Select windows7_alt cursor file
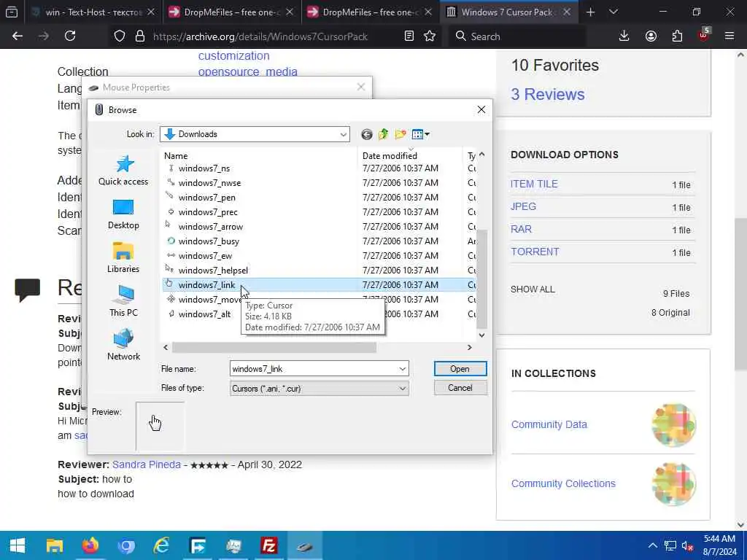The height and width of the screenshot is (560, 747). (x=204, y=314)
